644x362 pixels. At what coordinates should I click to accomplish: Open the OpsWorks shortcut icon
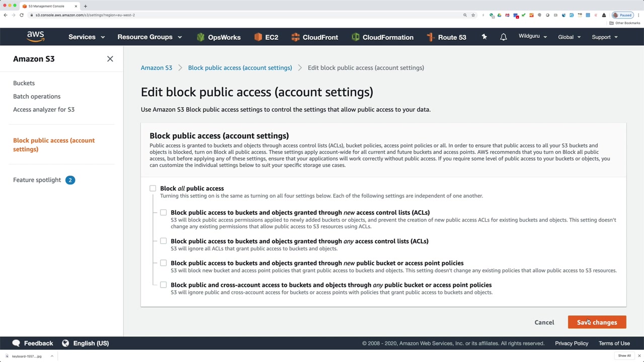201,37
